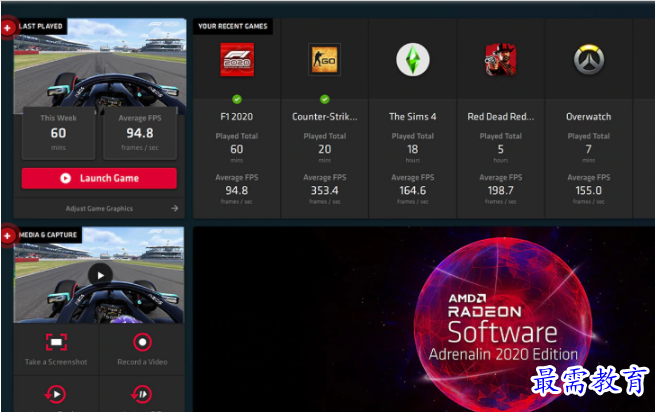
Task: Open The Sims 4 plumbob icon
Action: click(413, 60)
